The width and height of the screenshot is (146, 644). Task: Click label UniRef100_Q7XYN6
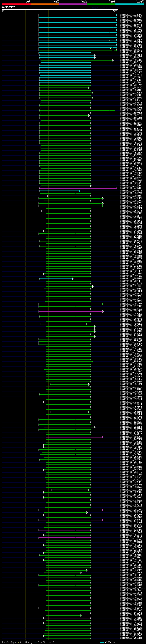coord(131,188)
